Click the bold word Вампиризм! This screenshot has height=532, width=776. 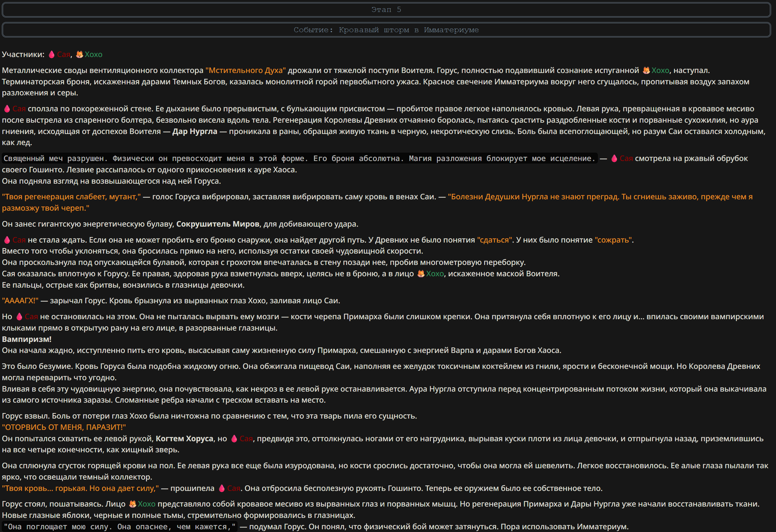point(27,339)
